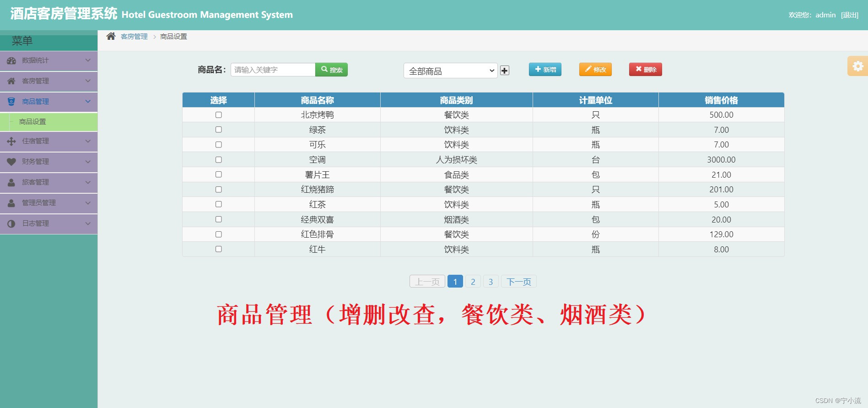Open the 客房管理 sidebar menu item
Viewport: 868px width, 408px height.
click(49, 82)
